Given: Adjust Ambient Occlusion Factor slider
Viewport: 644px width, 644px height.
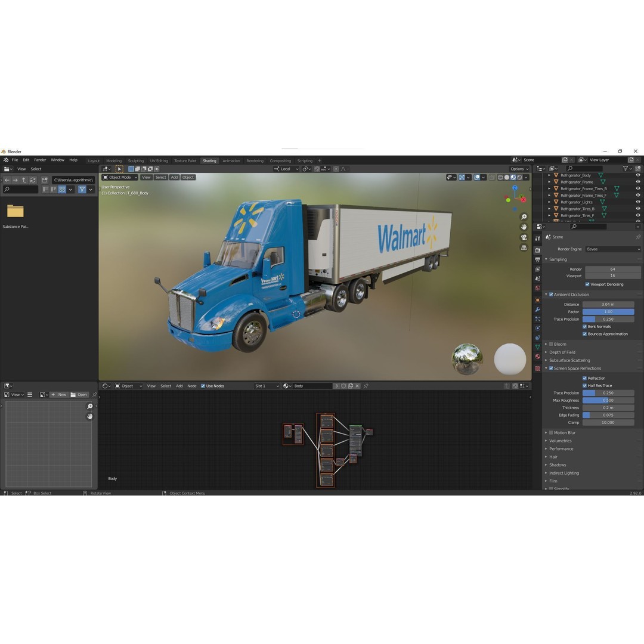Looking at the screenshot, I should tap(608, 312).
